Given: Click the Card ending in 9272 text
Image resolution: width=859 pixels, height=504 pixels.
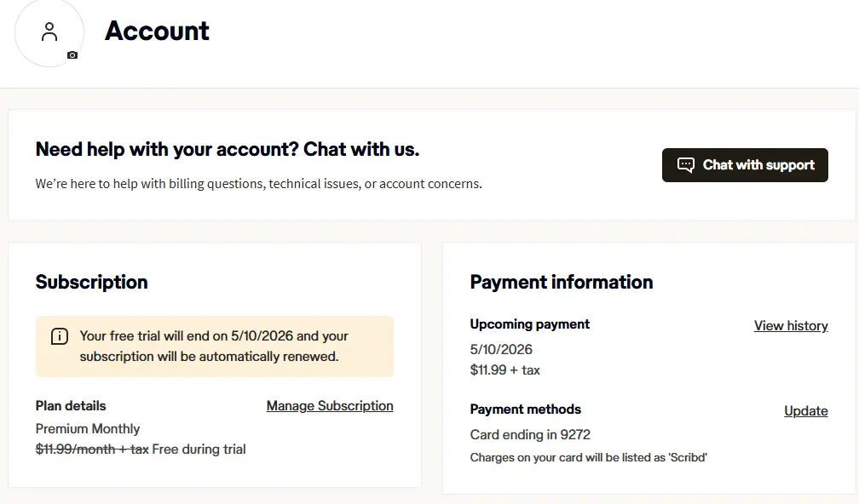Looking at the screenshot, I should [x=530, y=434].
